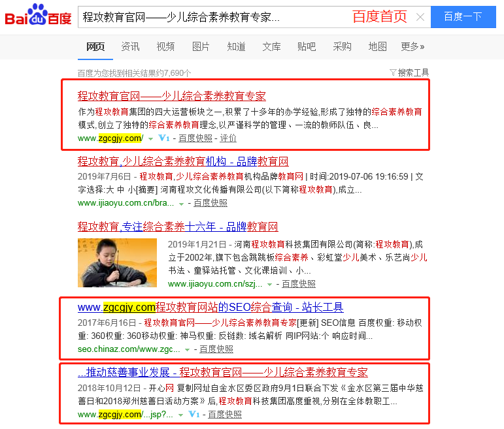The height and width of the screenshot is (429, 504).
Task: Click the 评价 link under first result
Action: coord(228,138)
